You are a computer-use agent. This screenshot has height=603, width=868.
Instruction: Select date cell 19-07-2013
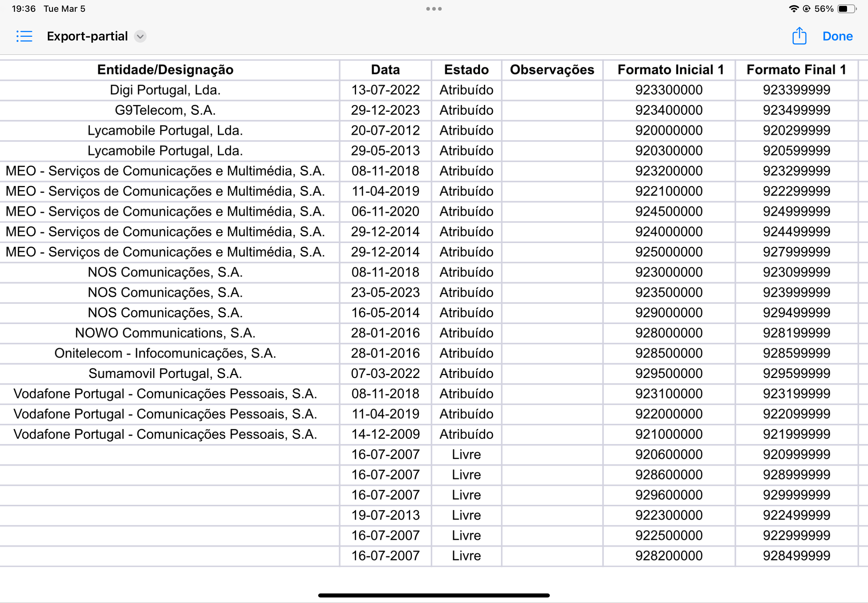coord(385,515)
